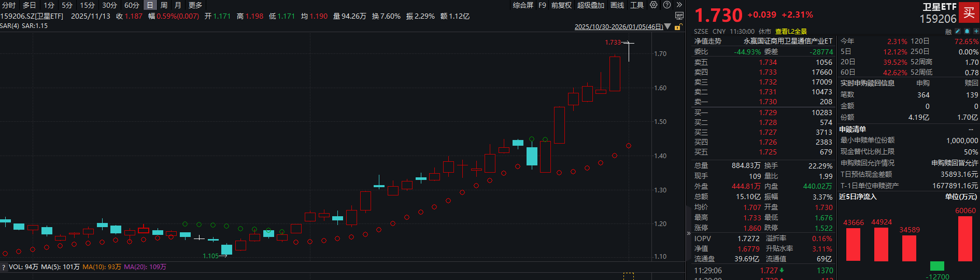Open 查看L2全景 link
The width and height of the screenshot is (980, 280).
pyautogui.click(x=791, y=32)
